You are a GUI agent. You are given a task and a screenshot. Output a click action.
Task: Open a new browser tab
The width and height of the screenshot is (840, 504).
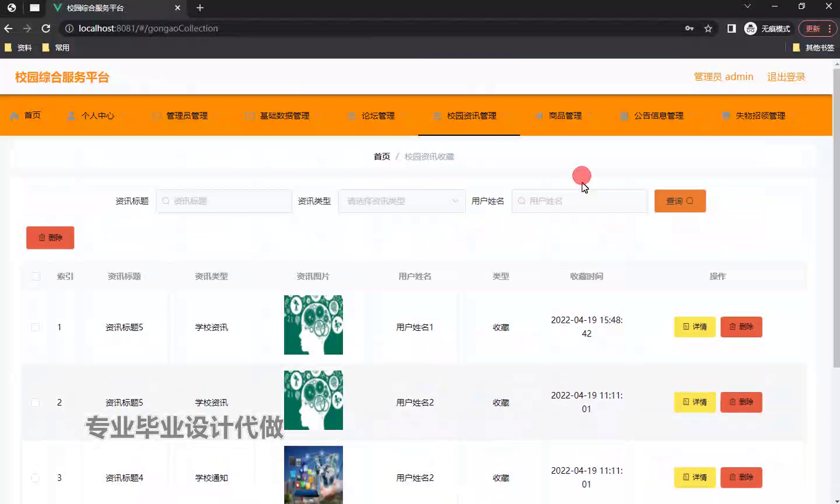200,8
